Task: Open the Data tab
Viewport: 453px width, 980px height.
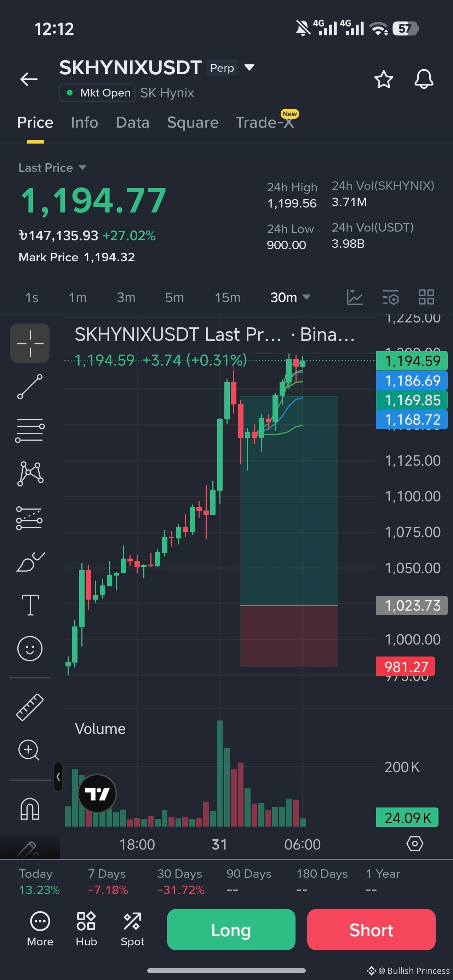Action: pyautogui.click(x=133, y=122)
